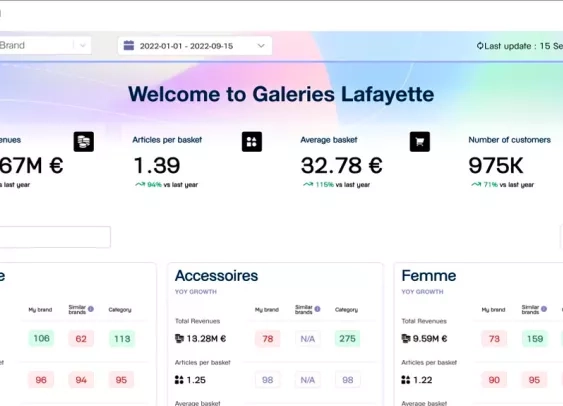Open the date range 2022-01-01 - 2022-09-15 picker
This screenshot has width=563, height=406.
pyautogui.click(x=195, y=46)
